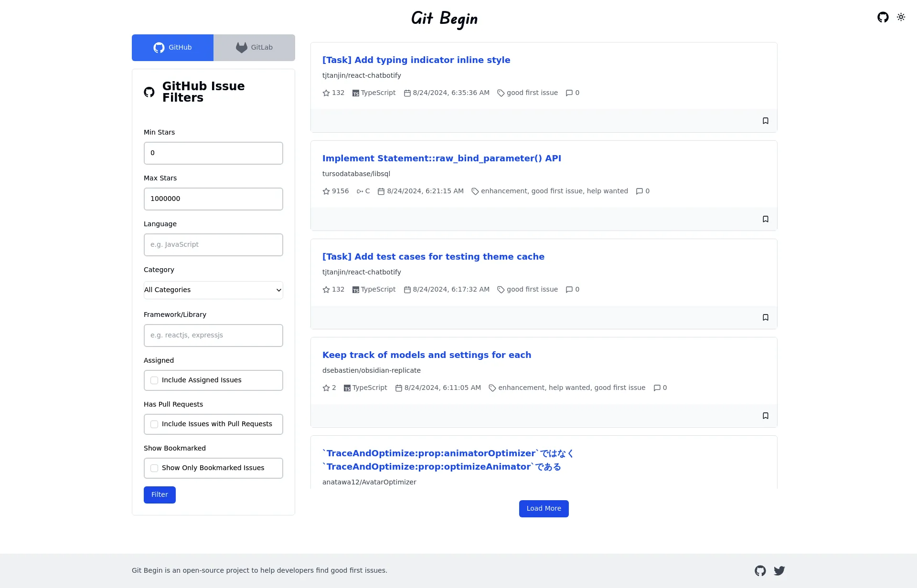The height and width of the screenshot is (588, 917).
Task: Enable Include Issues with Pull Requests
Action: tap(154, 424)
